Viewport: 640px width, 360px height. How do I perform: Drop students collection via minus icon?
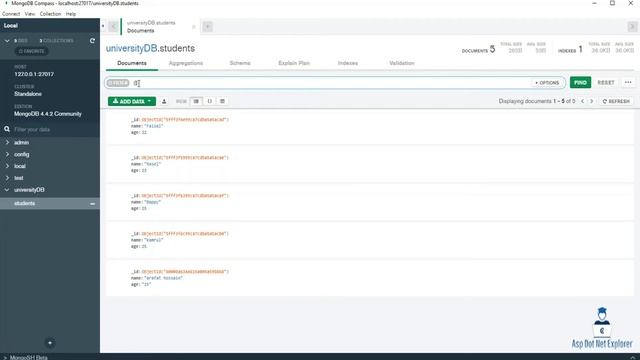tap(92, 204)
